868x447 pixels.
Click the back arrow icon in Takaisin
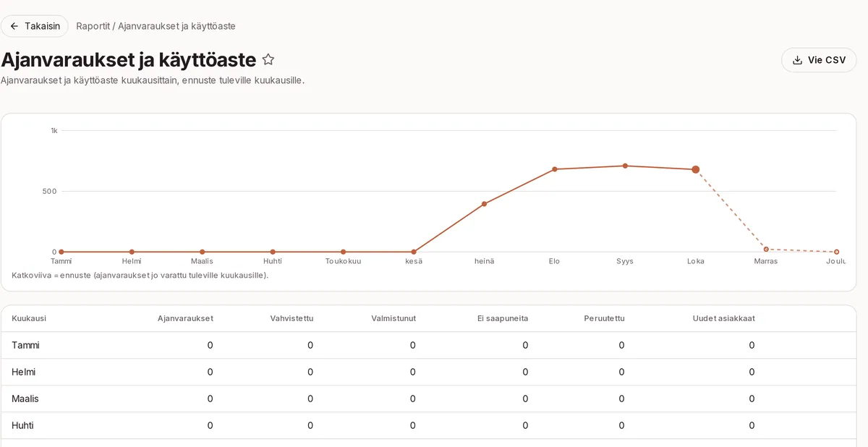point(14,26)
